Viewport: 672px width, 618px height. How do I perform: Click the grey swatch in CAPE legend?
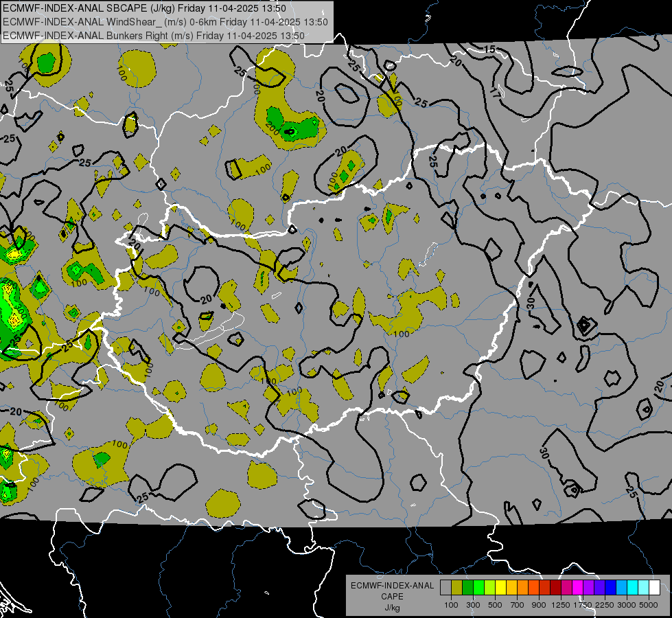(445, 588)
